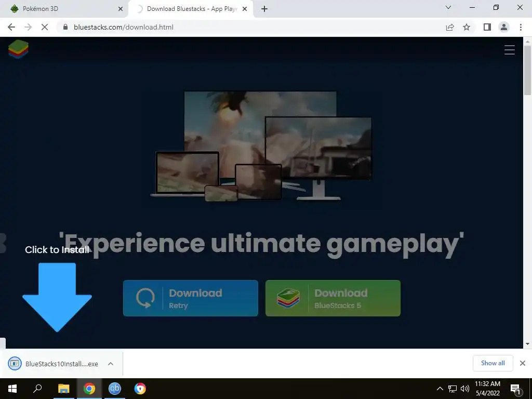Open the volume tray icon

pos(465,389)
